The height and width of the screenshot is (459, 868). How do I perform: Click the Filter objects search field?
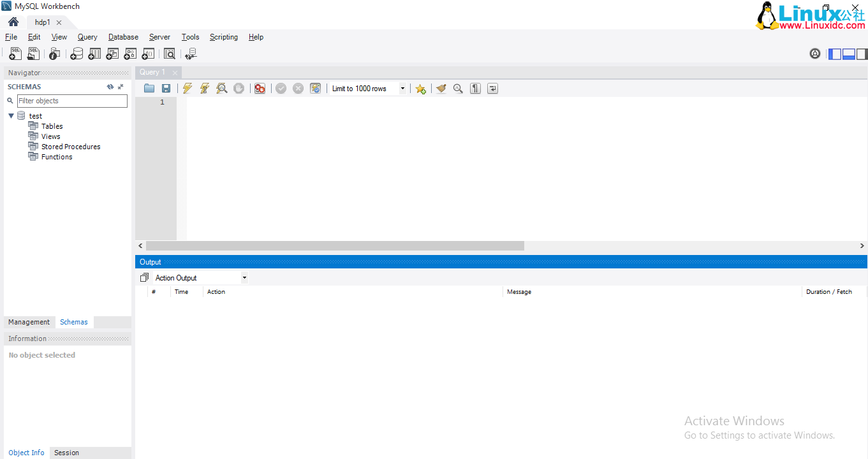pyautogui.click(x=71, y=101)
